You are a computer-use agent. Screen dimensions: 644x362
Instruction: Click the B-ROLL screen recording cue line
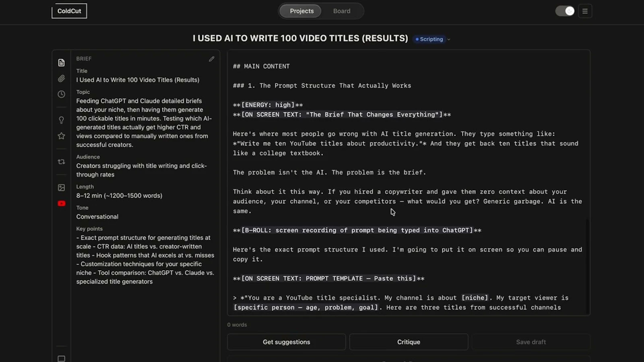click(x=357, y=230)
